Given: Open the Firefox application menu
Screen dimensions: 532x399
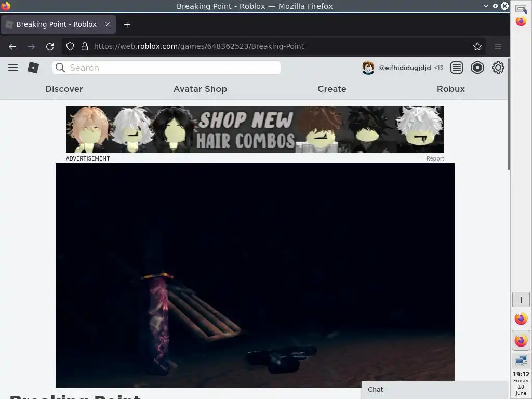Looking at the screenshot, I should 497,46.
